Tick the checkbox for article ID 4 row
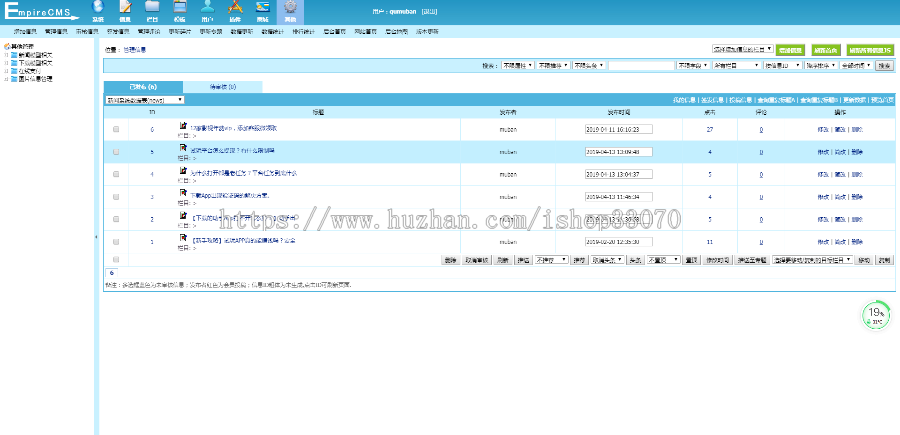This screenshot has width=900, height=435. point(117,174)
